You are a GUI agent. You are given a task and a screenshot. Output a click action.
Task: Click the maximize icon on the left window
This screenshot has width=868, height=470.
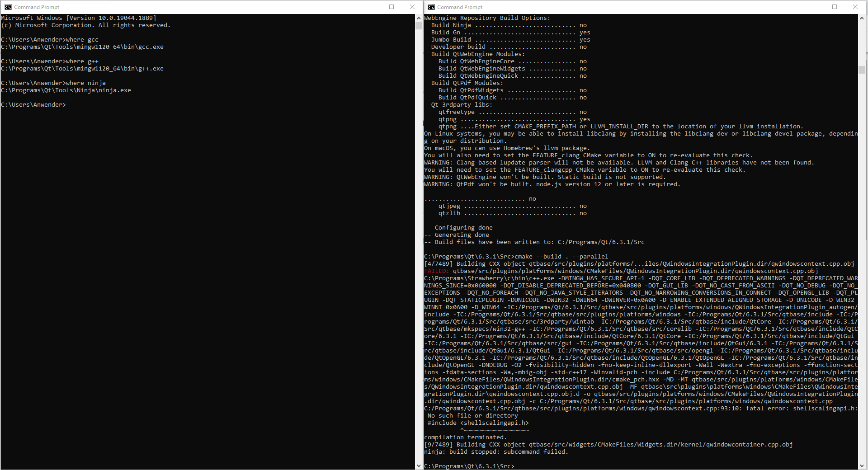pyautogui.click(x=392, y=7)
